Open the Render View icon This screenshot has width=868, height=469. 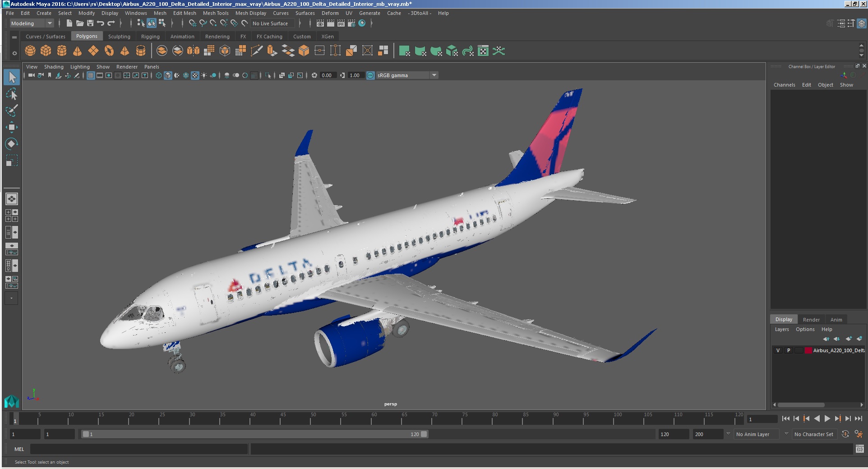tap(320, 23)
